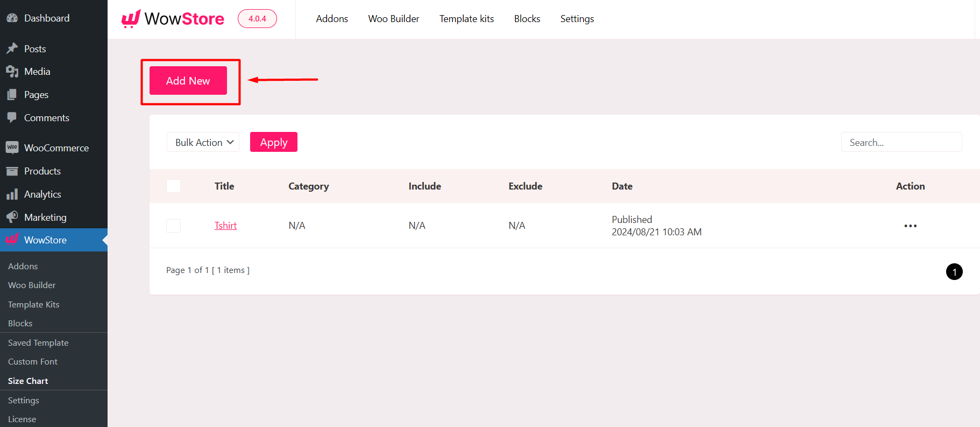The width and height of the screenshot is (980, 427).
Task: Click the Comments bubble icon
Action: 12,117
